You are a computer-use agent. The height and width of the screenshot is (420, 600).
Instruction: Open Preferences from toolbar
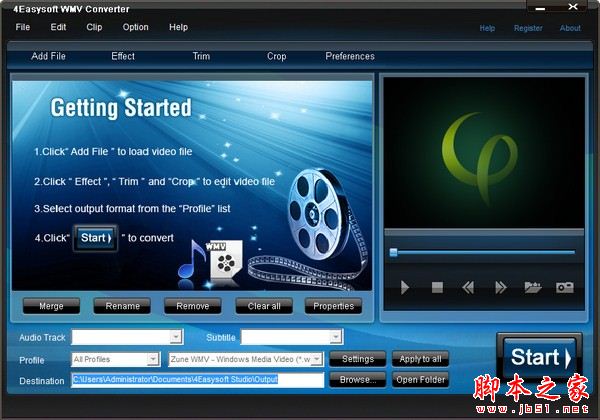coord(350,56)
